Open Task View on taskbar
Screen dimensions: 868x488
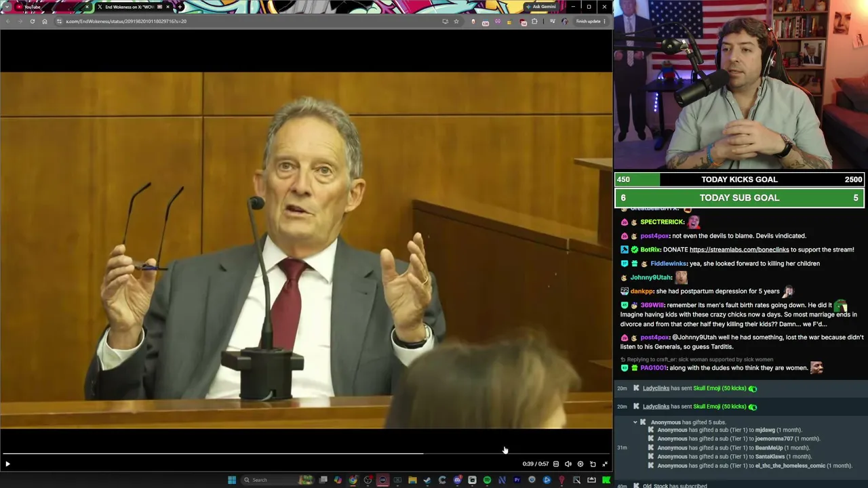pyautogui.click(x=323, y=480)
